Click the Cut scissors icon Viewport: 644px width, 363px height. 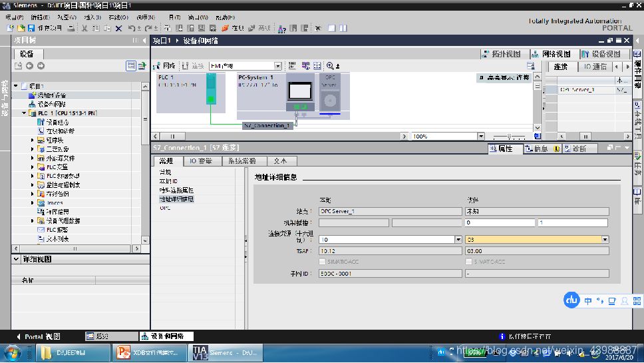pyautogui.click(x=84, y=29)
